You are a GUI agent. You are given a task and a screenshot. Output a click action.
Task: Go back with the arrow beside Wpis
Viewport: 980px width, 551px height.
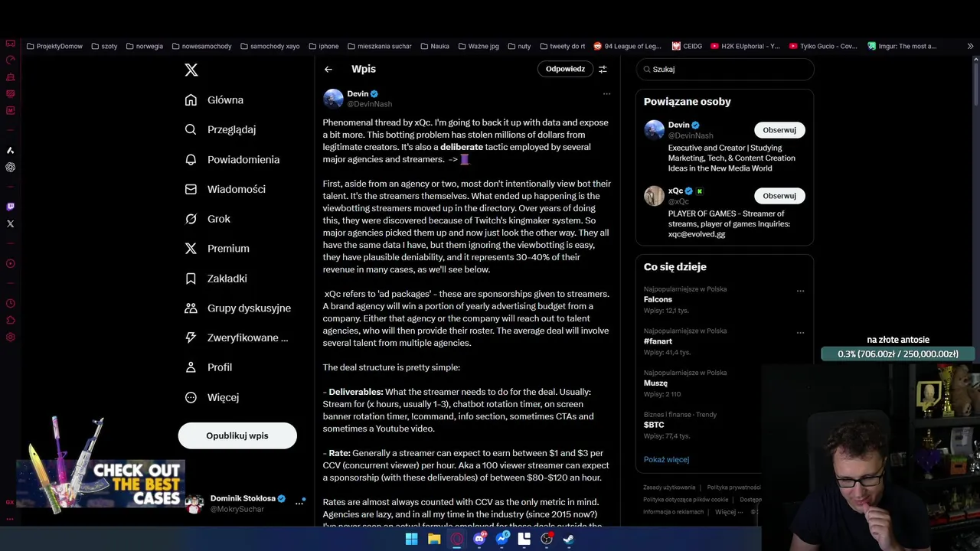click(x=328, y=69)
